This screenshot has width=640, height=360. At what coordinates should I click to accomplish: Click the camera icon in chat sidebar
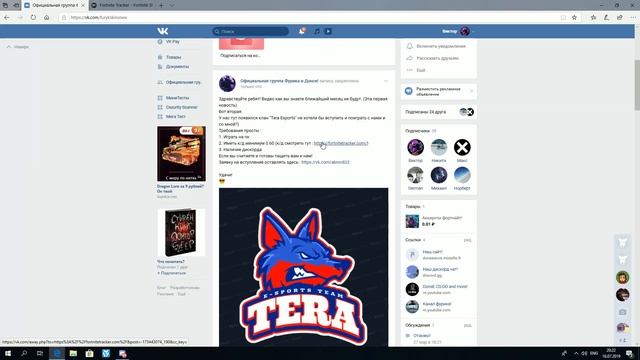tap(622, 312)
